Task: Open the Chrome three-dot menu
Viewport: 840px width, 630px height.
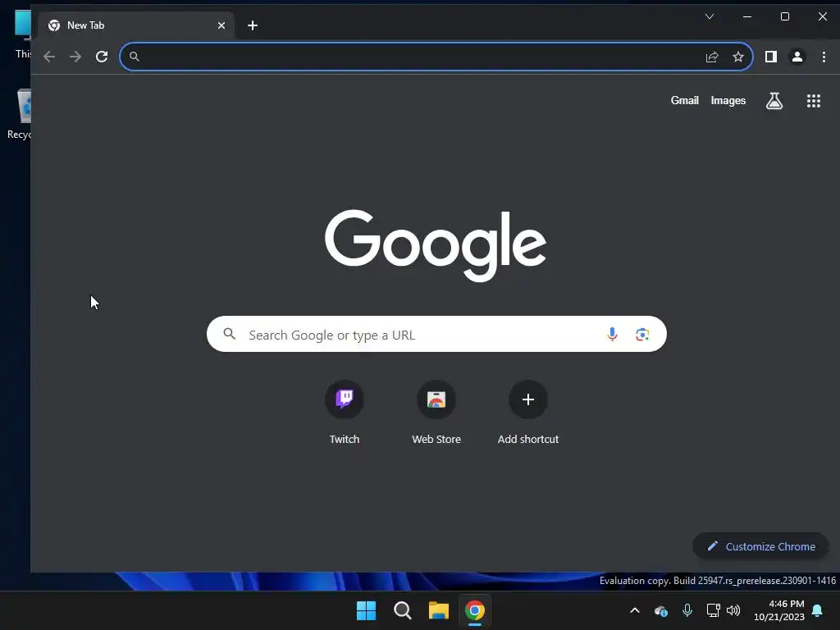Action: point(824,57)
